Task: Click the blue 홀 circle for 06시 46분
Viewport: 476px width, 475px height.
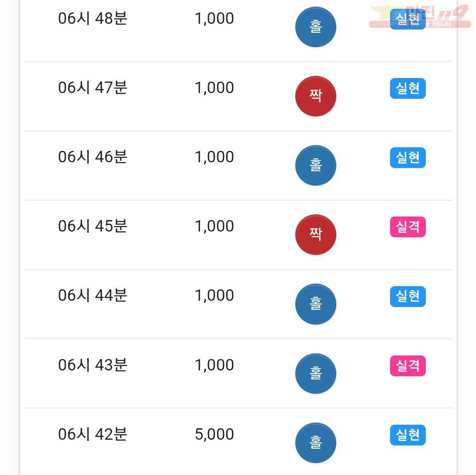Action: point(316,165)
